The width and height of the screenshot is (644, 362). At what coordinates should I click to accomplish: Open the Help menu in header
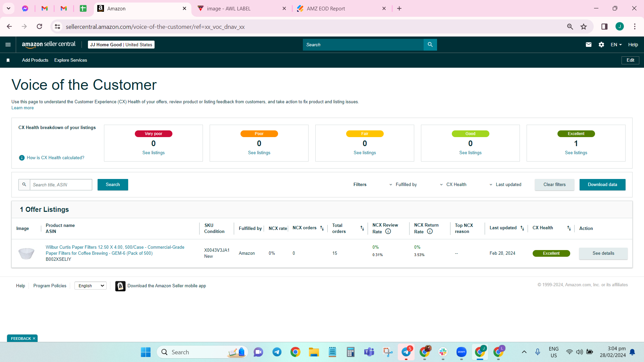pos(633,45)
